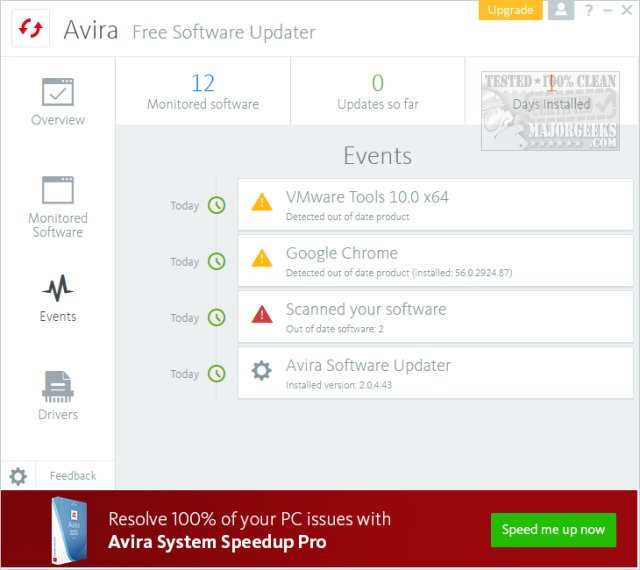Click Speed me up now button
640x570 pixels.
click(x=553, y=530)
